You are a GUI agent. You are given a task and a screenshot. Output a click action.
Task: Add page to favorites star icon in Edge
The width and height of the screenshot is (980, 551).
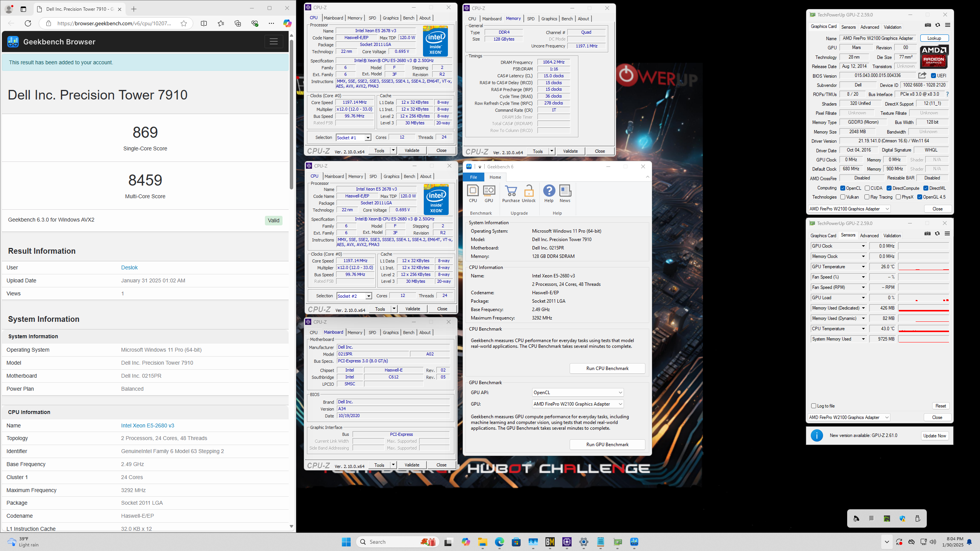tap(184, 23)
